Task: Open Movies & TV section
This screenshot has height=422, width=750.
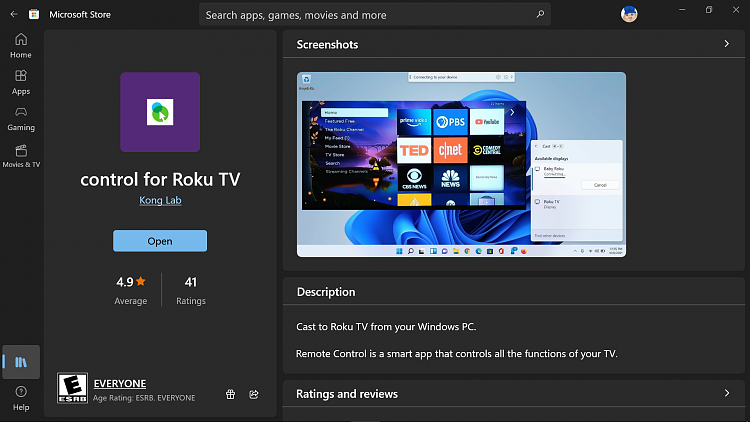Action: pyautogui.click(x=21, y=155)
